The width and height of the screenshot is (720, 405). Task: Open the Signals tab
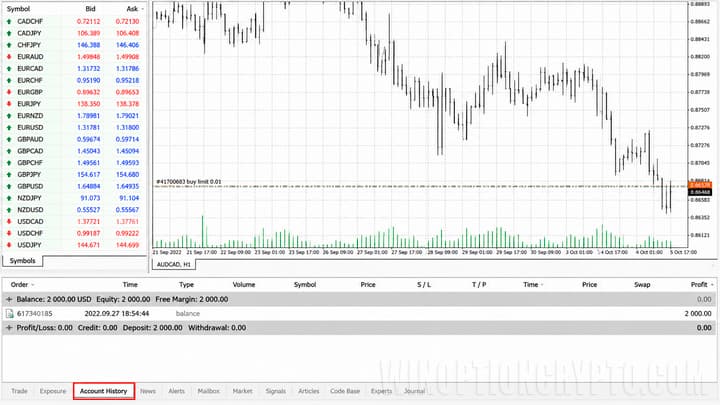[x=276, y=391]
